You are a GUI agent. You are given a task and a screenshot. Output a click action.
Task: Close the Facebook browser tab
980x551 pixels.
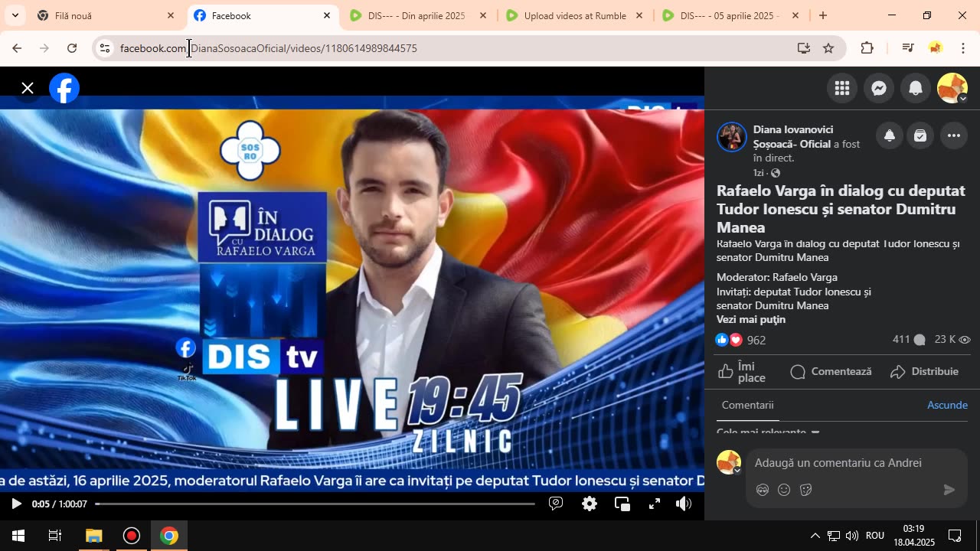point(327,15)
